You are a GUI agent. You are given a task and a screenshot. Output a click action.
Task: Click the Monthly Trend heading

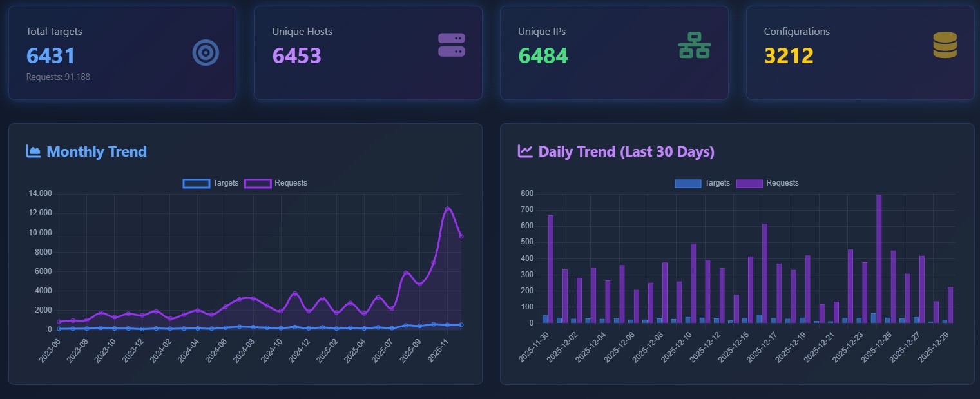(x=97, y=151)
